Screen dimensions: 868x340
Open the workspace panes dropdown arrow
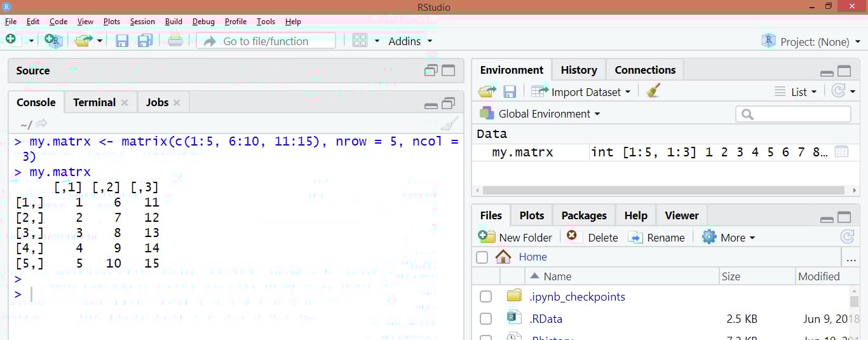point(377,41)
